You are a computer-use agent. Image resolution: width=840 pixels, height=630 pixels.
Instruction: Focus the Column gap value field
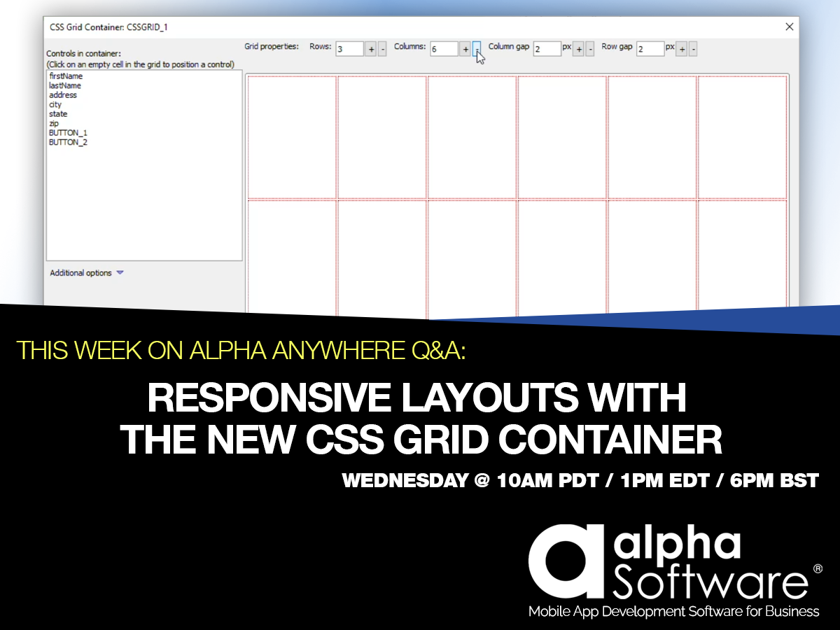pos(546,49)
